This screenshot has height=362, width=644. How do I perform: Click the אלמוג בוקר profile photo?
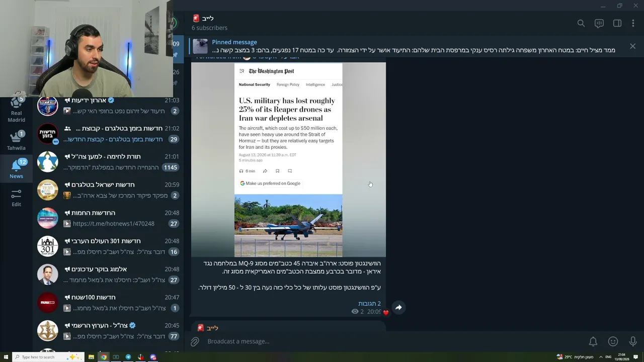pyautogui.click(x=48, y=275)
